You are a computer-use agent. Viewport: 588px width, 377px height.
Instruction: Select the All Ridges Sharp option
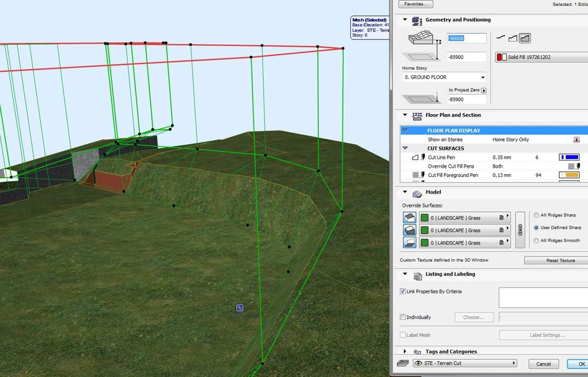click(536, 215)
